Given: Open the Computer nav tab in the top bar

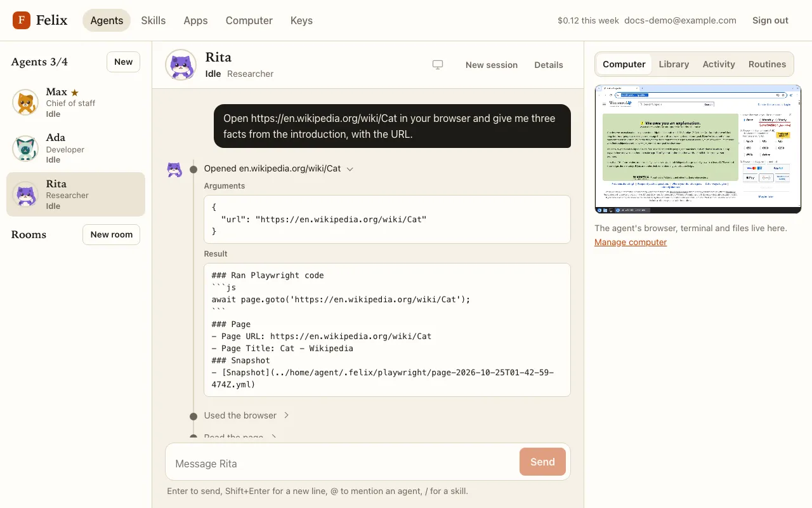Looking at the screenshot, I should coord(249,20).
